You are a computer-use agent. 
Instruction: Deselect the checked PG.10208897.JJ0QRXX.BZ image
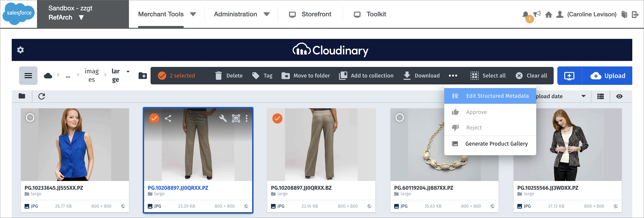click(278, 118)
